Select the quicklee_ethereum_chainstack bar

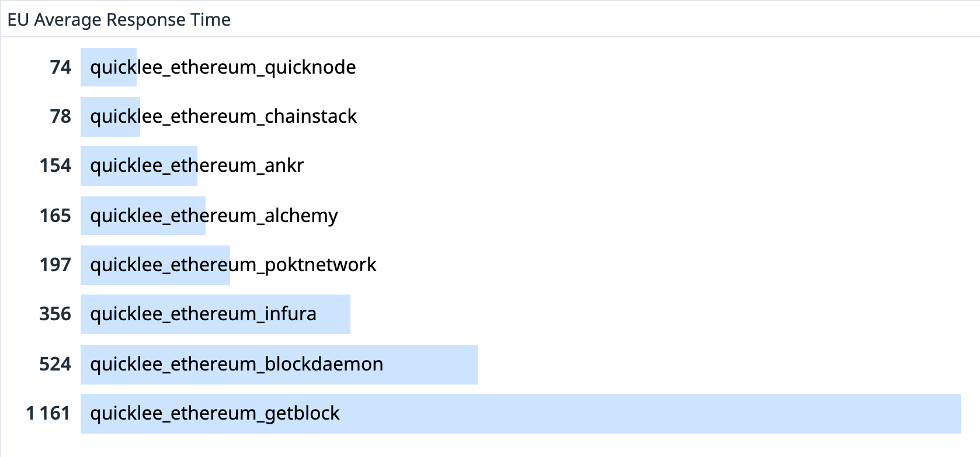(110, 116)
